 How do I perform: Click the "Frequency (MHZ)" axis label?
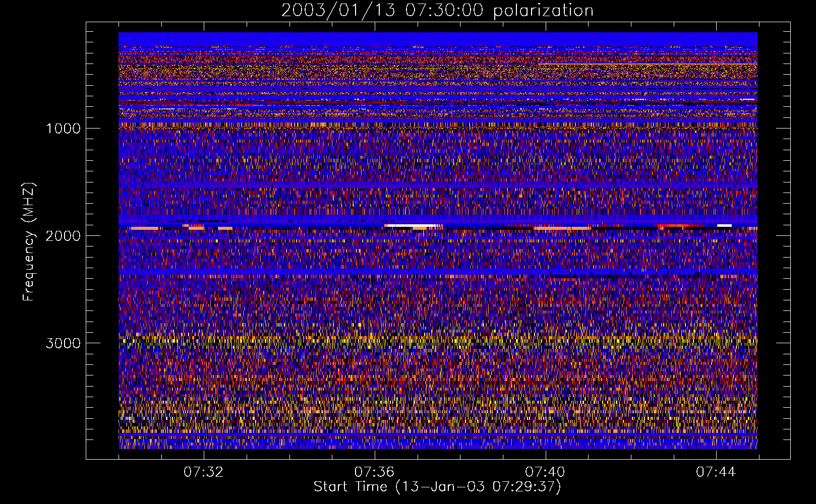pos(29,242)
